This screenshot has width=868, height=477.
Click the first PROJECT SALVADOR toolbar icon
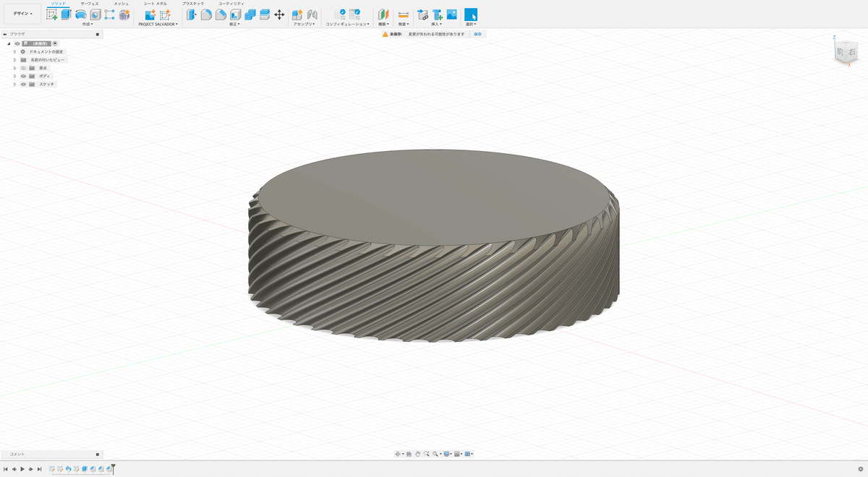click(x=150, y=14)
